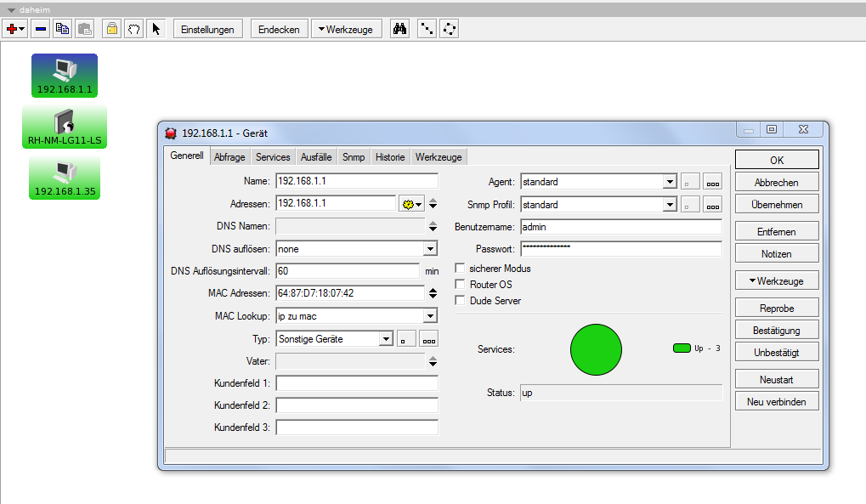Click the green Services status circle
Image resolution: width=866 pixels, height=504 pixels.
point(596,348)
